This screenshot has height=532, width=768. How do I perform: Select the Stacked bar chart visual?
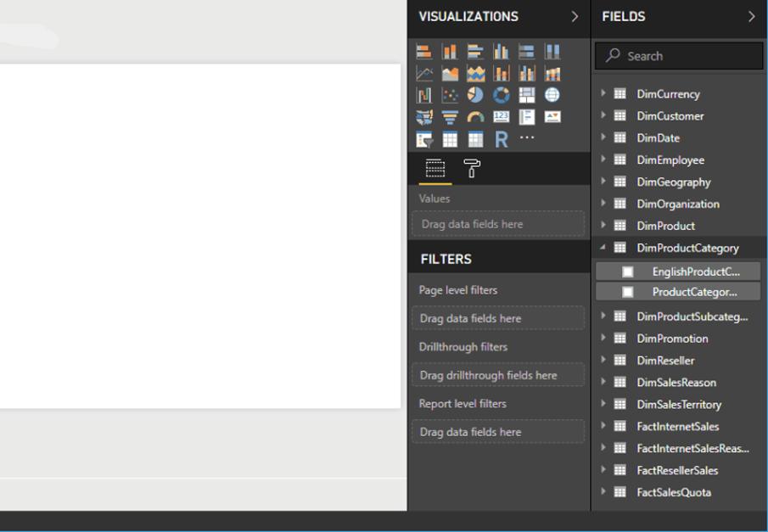pyautogui.click(x=424, y=52)
